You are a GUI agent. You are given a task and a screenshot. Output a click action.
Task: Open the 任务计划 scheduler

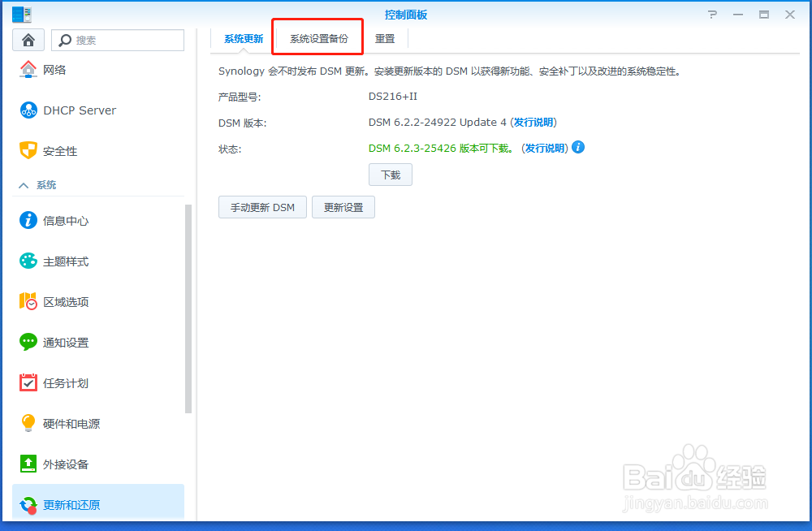tap(63, 382)
